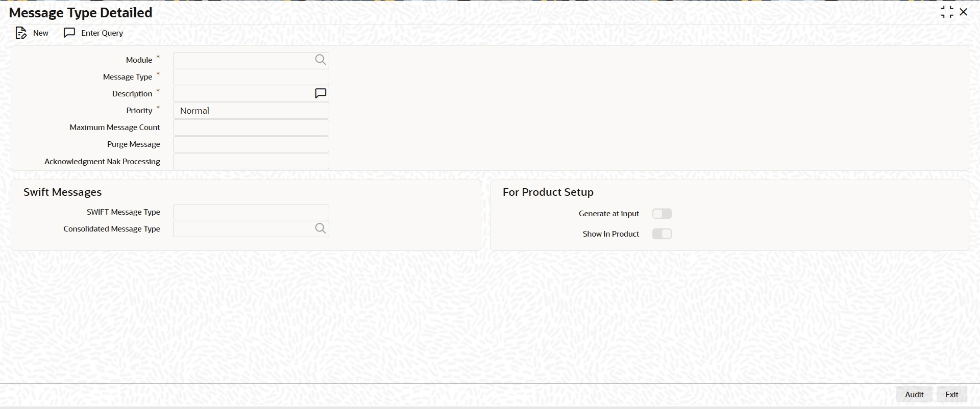980x409 pixels.
Task: Close the Message Type Detailed screen
Action: click(x=964, y=12)
